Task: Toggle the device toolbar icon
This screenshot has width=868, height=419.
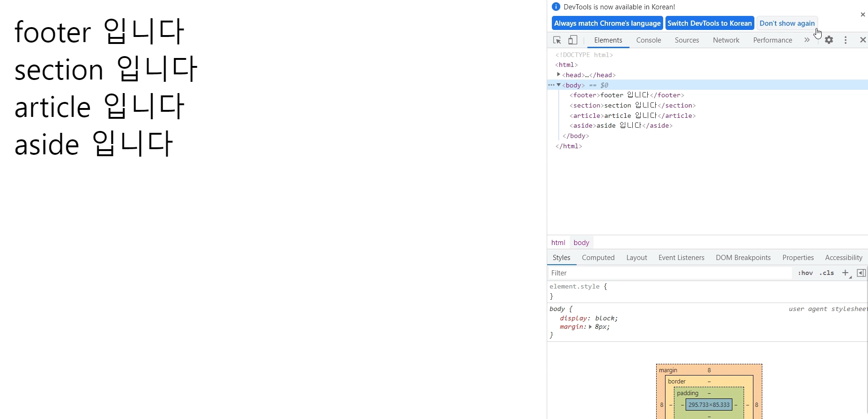Action: 573,40
